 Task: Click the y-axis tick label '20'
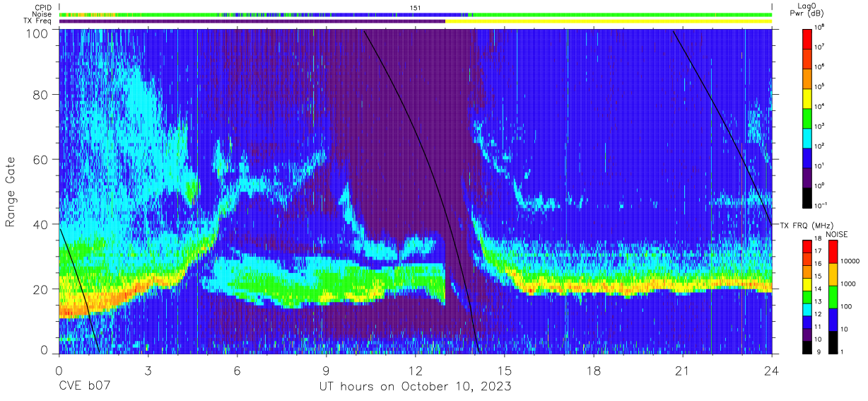[x=41, y=289]
